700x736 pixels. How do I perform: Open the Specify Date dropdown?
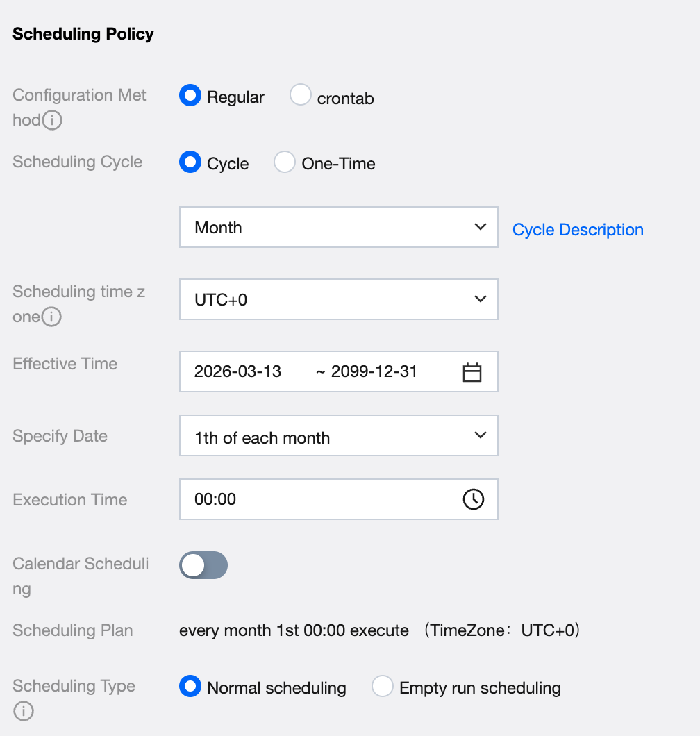pyautogui.click(x=338, y=436)
